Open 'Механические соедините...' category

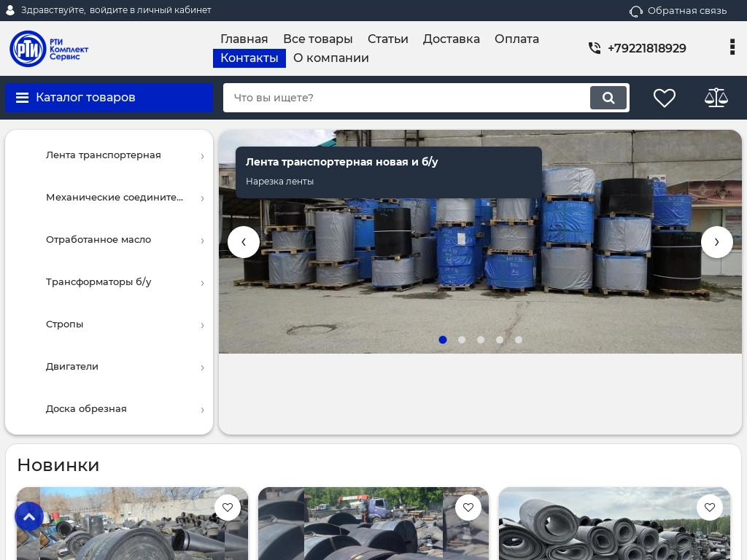pos(115,198)
